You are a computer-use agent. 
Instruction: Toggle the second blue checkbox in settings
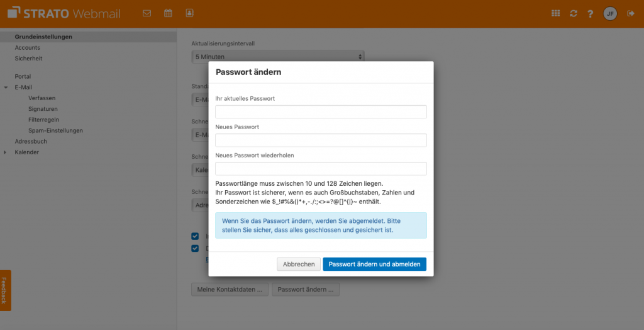195,248
